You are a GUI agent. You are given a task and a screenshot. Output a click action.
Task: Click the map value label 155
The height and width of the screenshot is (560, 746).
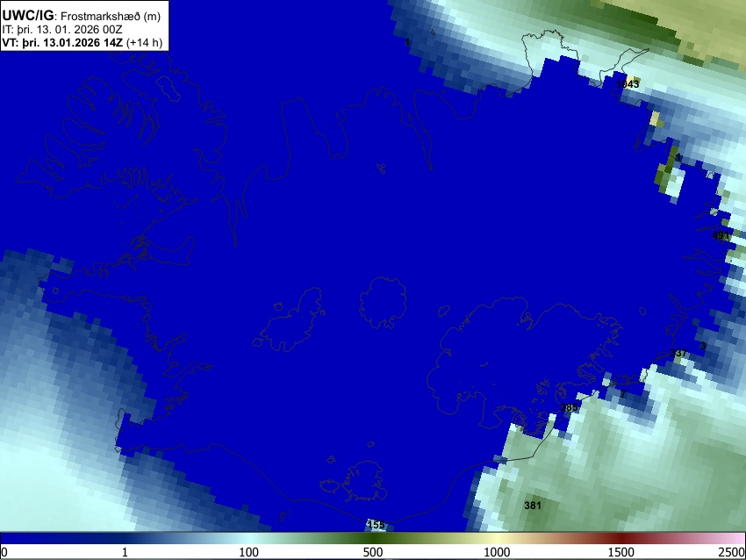tap(377, 525)
